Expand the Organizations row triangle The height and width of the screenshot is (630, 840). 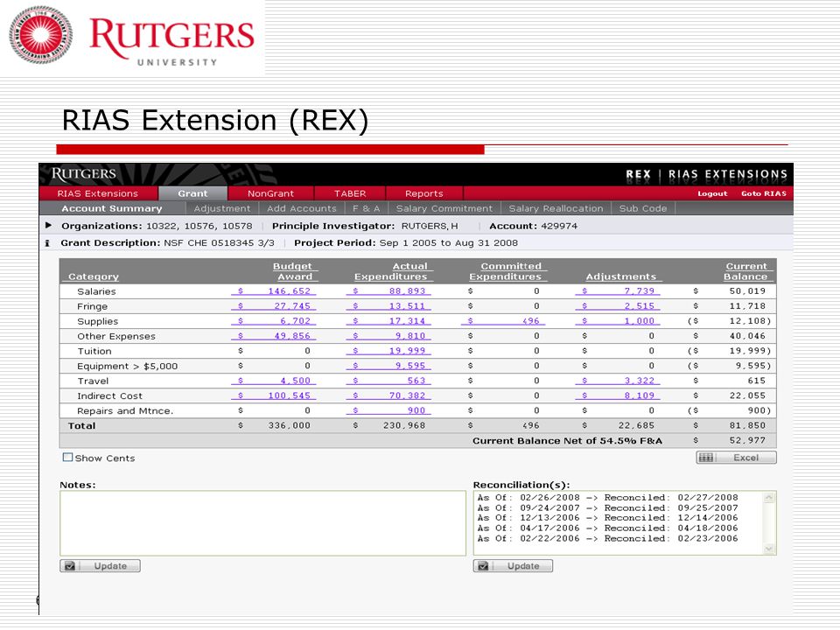48,226
